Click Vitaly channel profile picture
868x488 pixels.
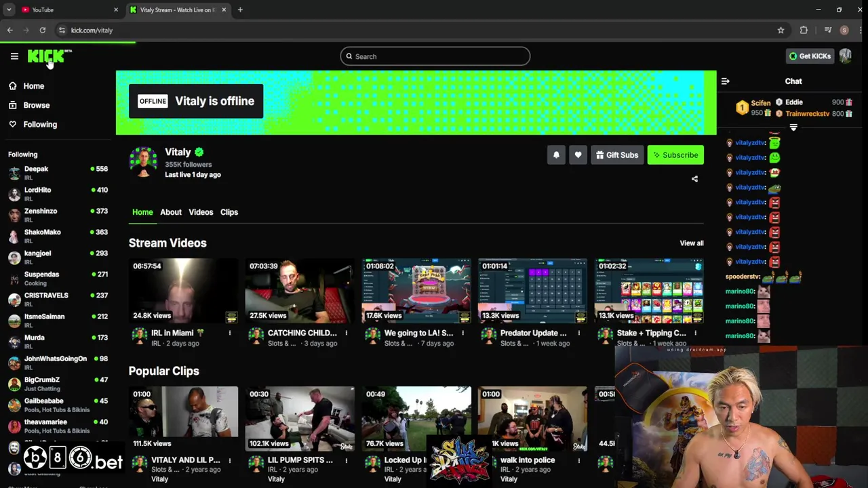click(143, 162)
